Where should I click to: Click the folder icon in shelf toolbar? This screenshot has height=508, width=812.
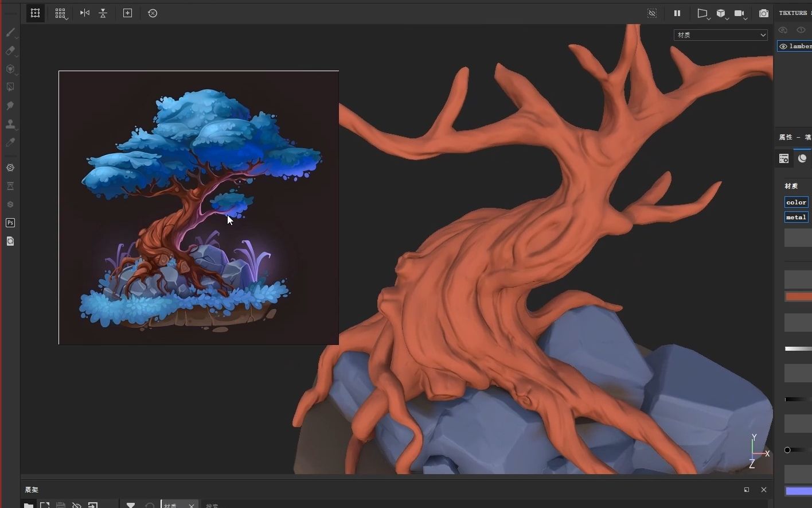pyautogui.click(x=28, y=505)
